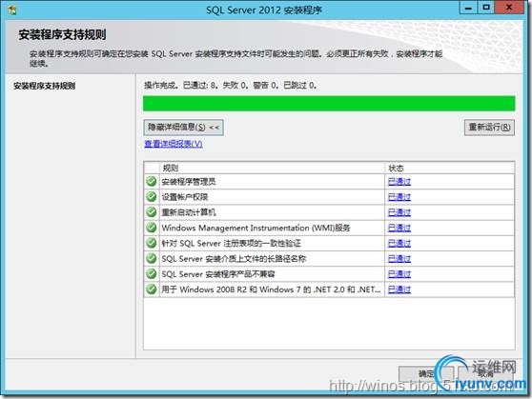Image resolution: width=532 pixels, height=399 pixels.
Task: Open 已通过 status link for 设置帐户权限
Action: (399, 197)
